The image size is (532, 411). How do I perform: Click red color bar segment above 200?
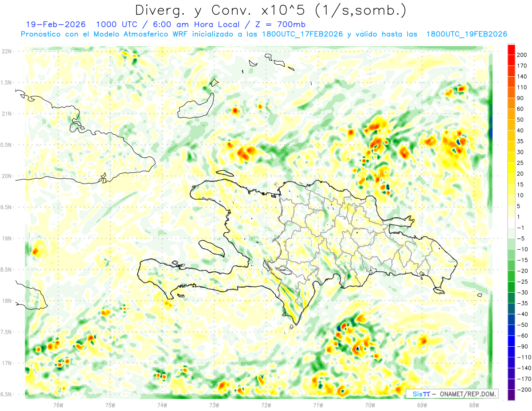511,50
